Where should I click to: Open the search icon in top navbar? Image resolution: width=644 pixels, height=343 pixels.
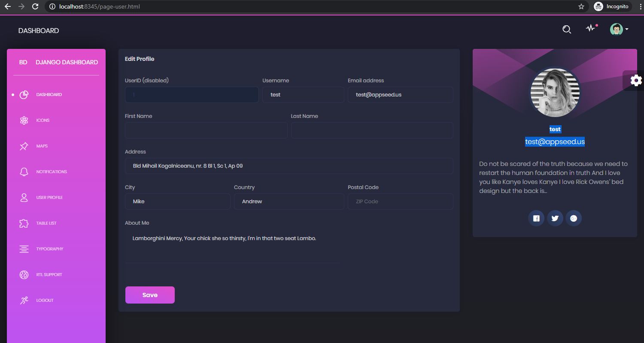tap(567, 30)
